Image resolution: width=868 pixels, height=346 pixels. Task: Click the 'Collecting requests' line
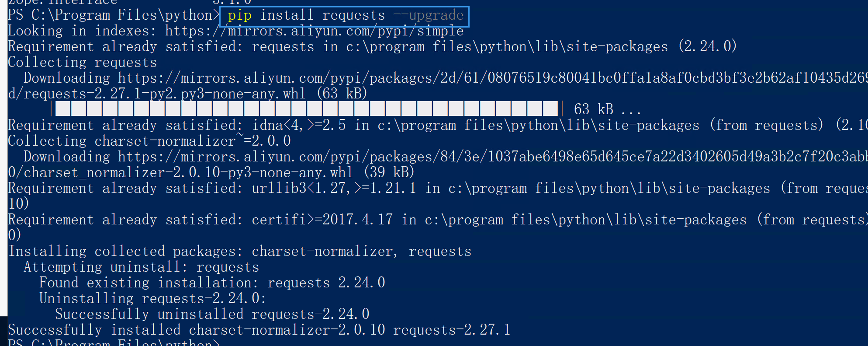click(83, 63)
